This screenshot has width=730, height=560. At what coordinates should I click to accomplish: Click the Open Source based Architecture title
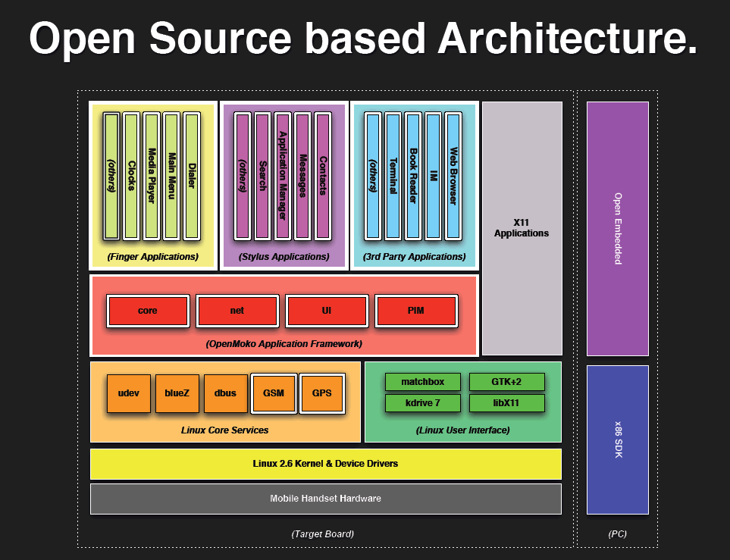point(363,38)
